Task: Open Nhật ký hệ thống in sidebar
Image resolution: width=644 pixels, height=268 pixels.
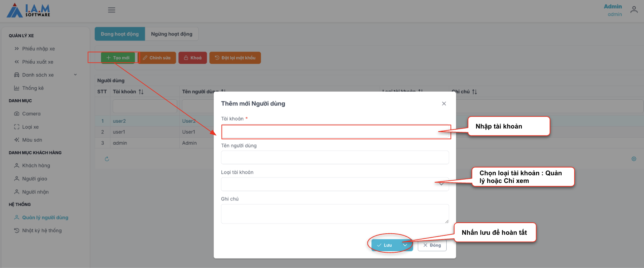Action: click(42, 231)
